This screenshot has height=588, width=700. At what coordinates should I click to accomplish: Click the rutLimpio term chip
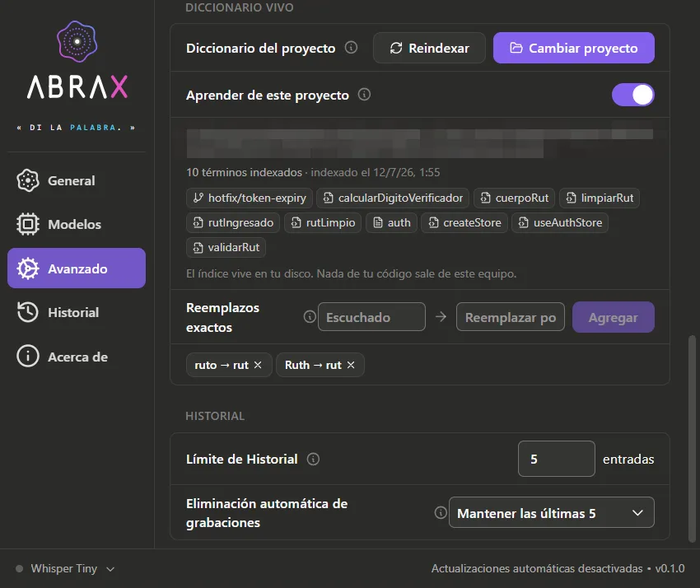tap(323, 222)
